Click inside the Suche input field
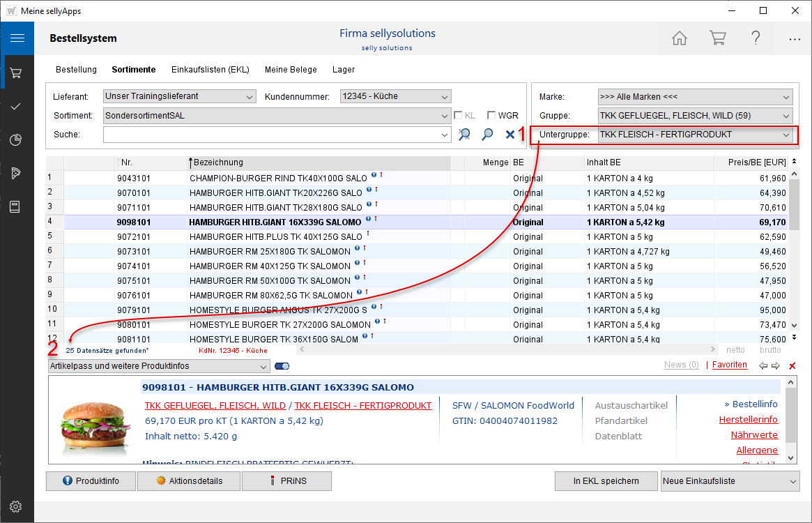 pos(272,135)
